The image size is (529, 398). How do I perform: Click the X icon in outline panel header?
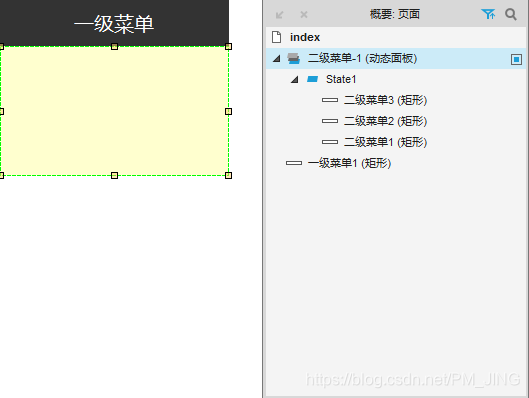pos(304,15)
